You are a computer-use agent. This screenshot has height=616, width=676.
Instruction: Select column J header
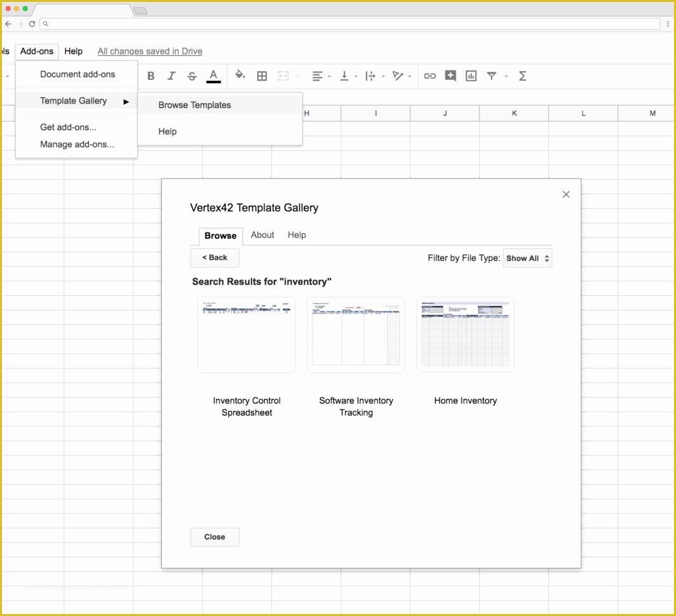click(x=445, y=114)
